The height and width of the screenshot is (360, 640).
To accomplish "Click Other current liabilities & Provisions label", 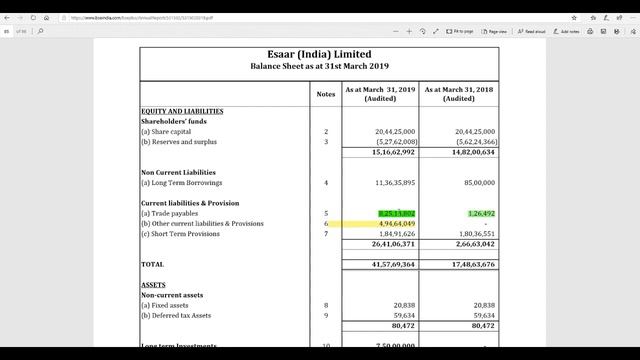I will [x=202, y=224].
